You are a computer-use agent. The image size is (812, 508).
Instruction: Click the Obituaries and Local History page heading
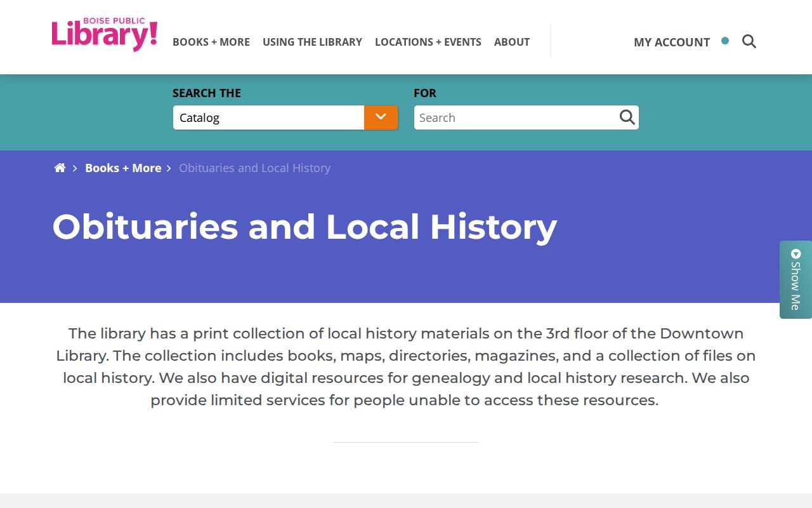pos(304,227)
